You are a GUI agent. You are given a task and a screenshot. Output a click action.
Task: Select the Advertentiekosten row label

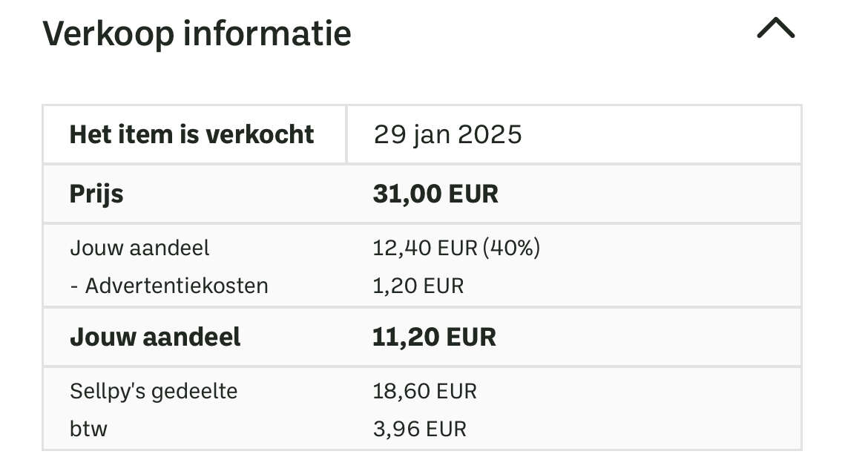[169, 286]
